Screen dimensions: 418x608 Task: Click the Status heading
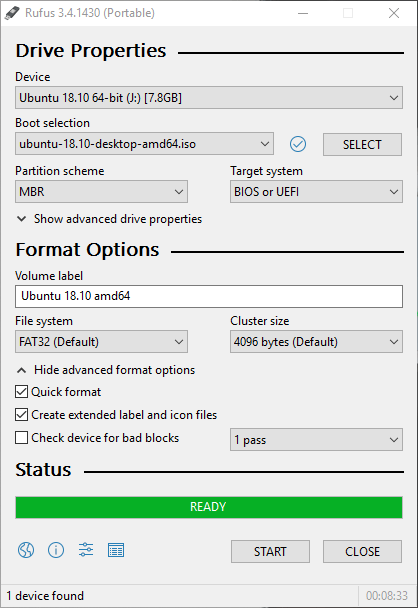tap(43, 470)
